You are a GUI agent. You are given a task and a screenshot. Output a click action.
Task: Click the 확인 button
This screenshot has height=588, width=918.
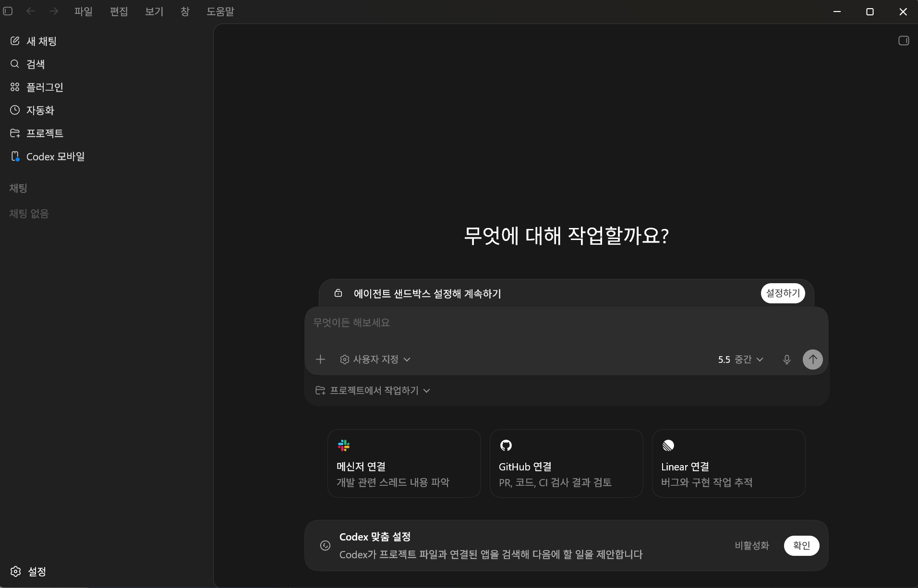(801, 546)
